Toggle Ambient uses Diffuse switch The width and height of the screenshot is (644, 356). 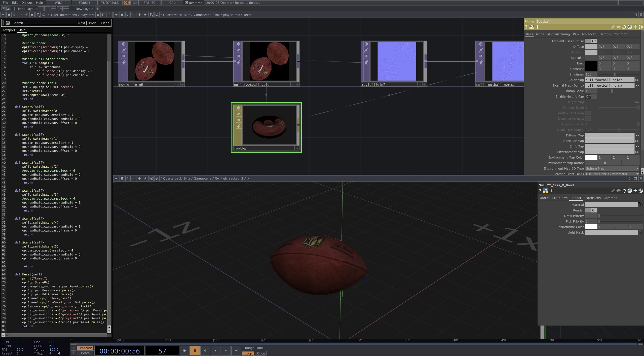(x=591, y=41)
